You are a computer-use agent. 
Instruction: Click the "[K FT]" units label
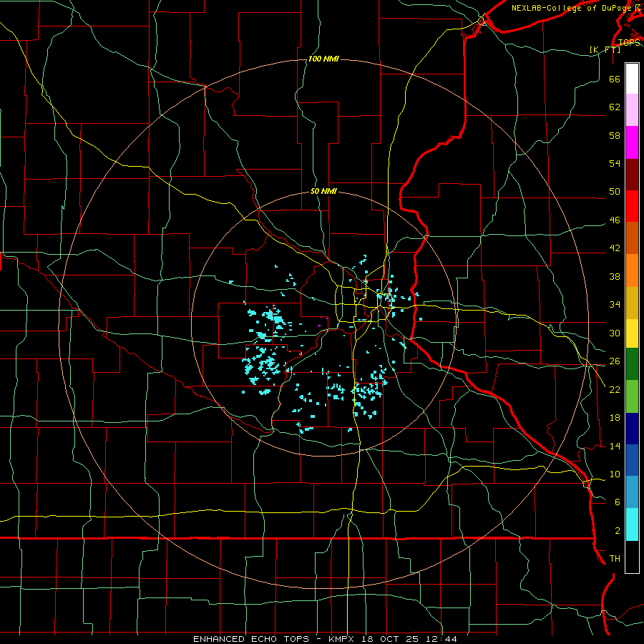point(605,49)
